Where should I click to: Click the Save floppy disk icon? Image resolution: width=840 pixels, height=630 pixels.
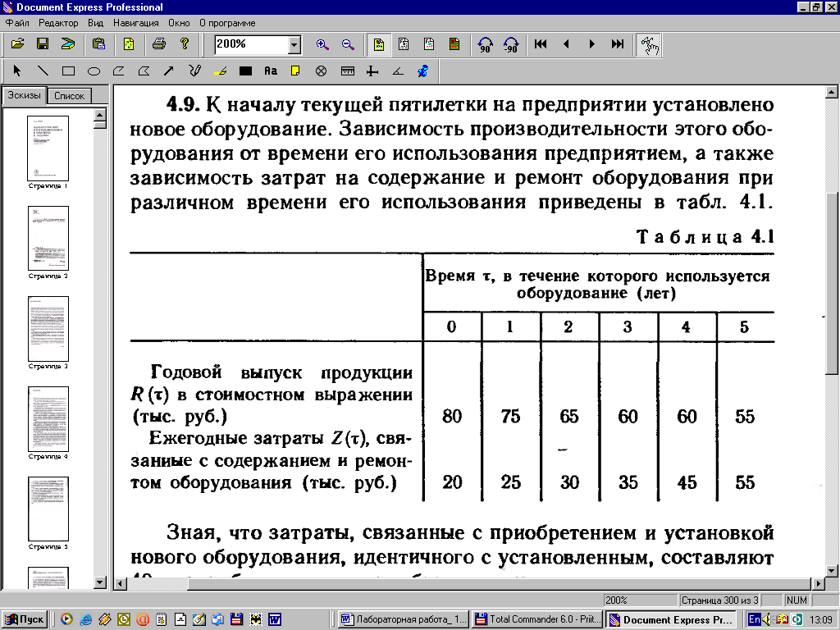pos(43,44)
